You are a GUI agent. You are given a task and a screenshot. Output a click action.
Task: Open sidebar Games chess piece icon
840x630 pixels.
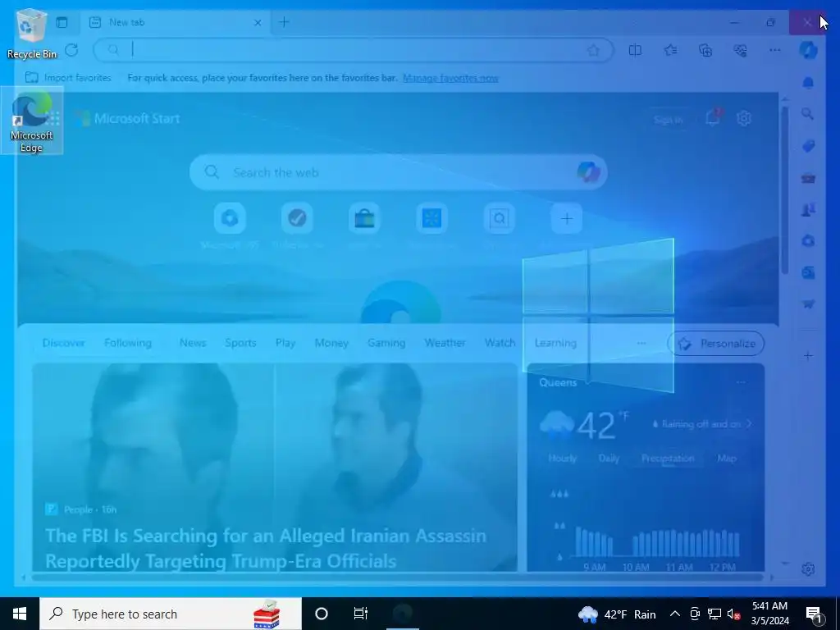point(808,209)
